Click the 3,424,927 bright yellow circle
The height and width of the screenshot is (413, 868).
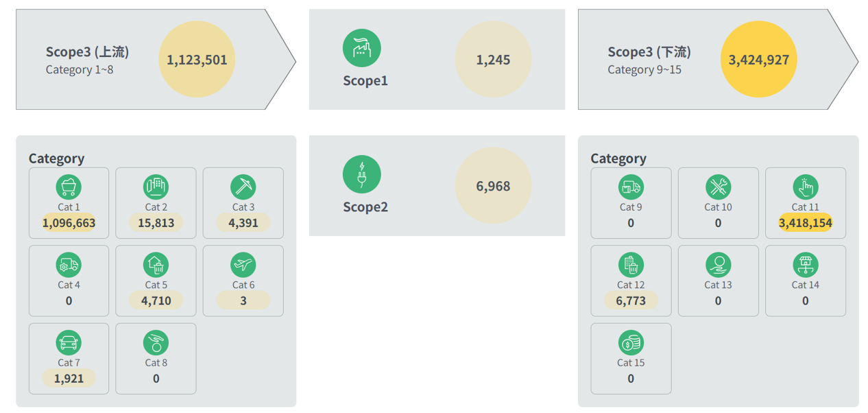click(x=759, y=59)
